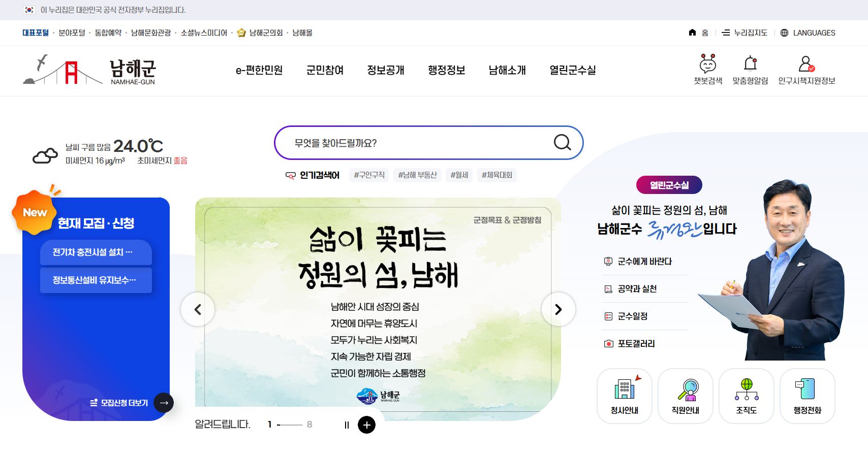The width and height of the screenshot is (868, 455).
Task: Click the 인기검색어 search bubble icon
Action: click(290, 176)
